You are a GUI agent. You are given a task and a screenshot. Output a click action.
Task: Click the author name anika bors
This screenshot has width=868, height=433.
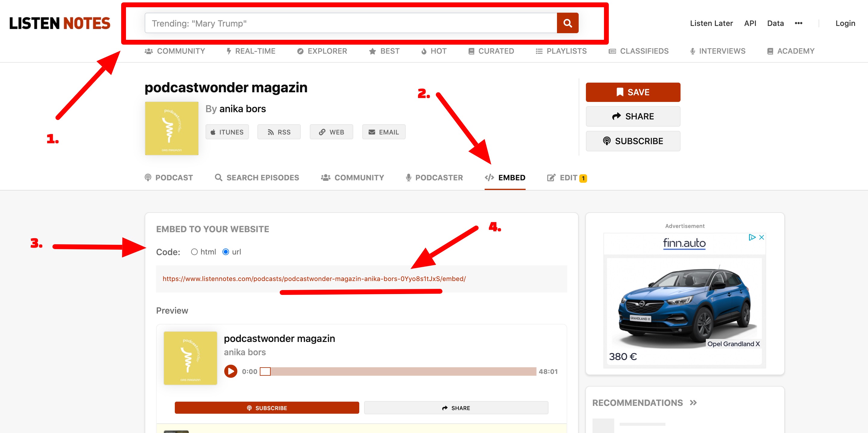tap(243, 109)
